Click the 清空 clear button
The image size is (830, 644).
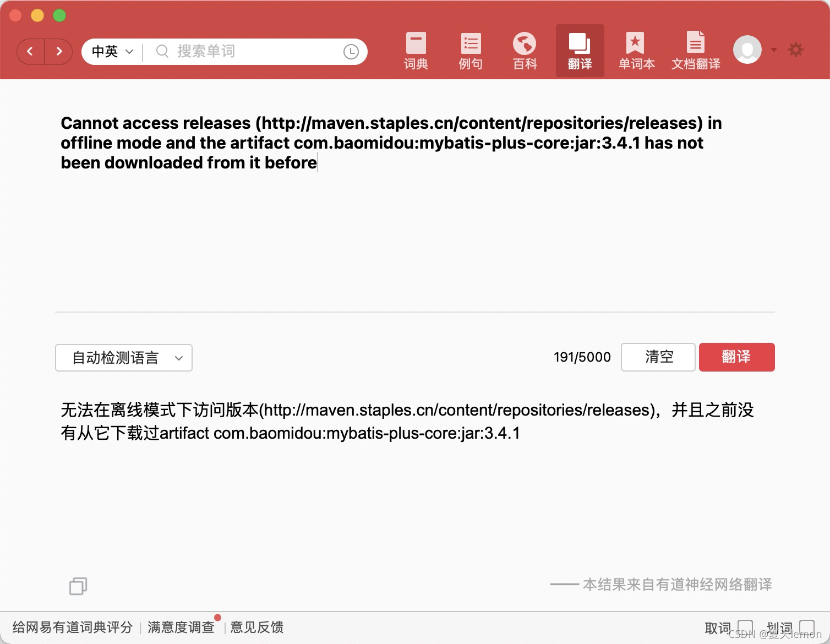(658, 357)
